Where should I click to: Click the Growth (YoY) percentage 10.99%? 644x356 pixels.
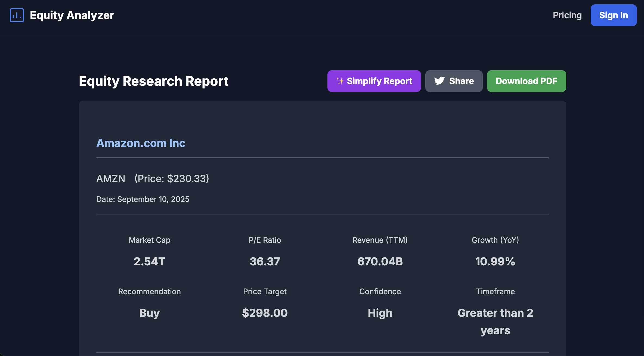tap(495, 261)
